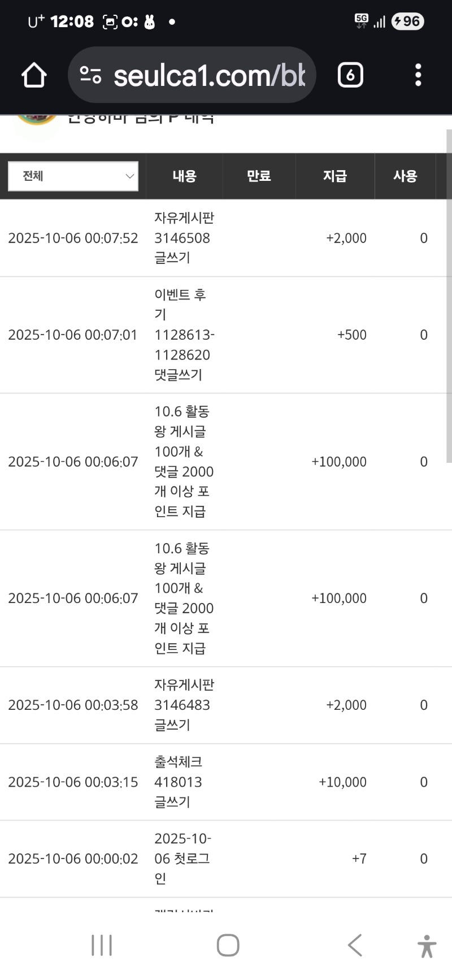
Task: Tap the battery indicator in status bar
Action: point(407,21)
